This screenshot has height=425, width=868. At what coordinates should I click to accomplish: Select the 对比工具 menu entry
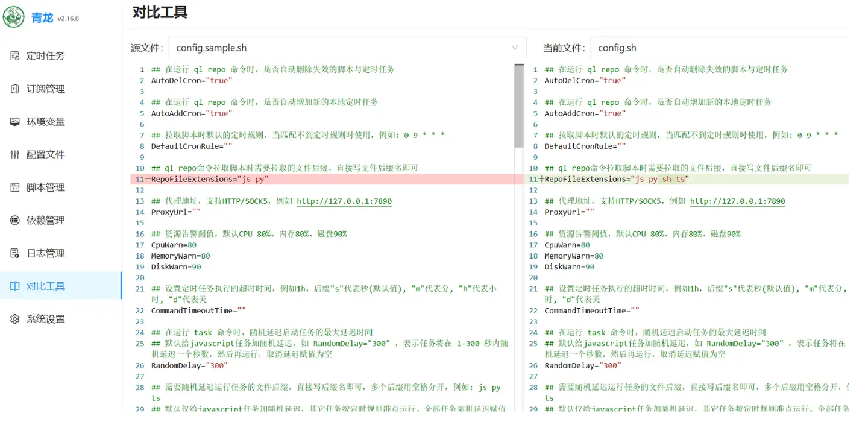point(60,286)
